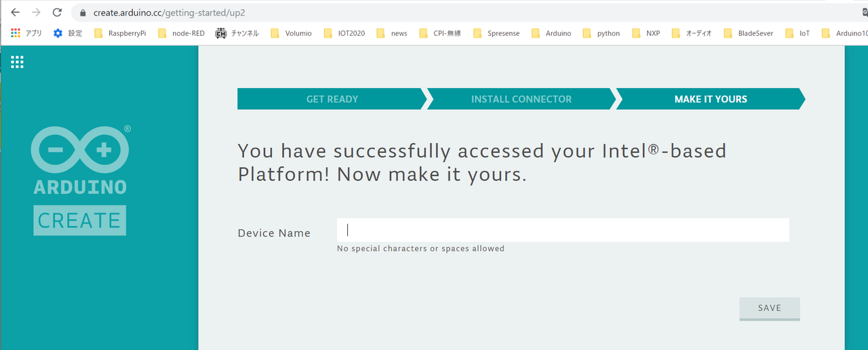Open the アプリ apps bookmark
The height and width of the screenshot is (350, 868).
(x=26, y=33)
